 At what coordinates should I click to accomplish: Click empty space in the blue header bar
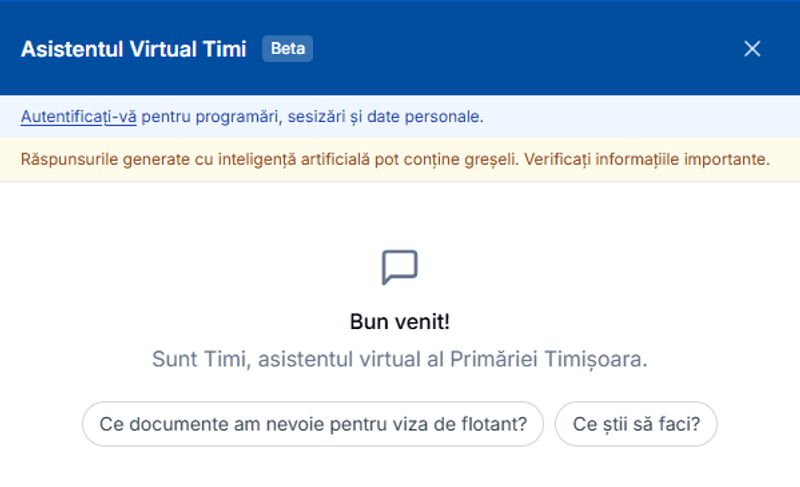[x=520, y=48]
